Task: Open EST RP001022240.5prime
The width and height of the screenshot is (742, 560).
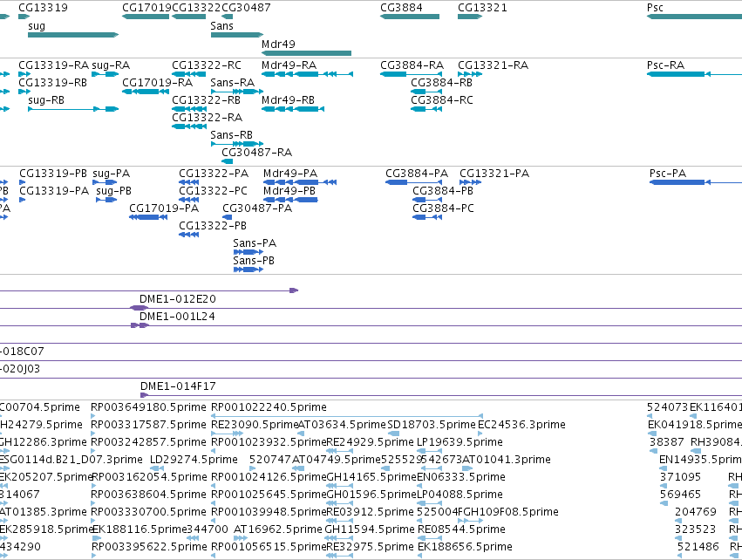Action: [269, 407]
